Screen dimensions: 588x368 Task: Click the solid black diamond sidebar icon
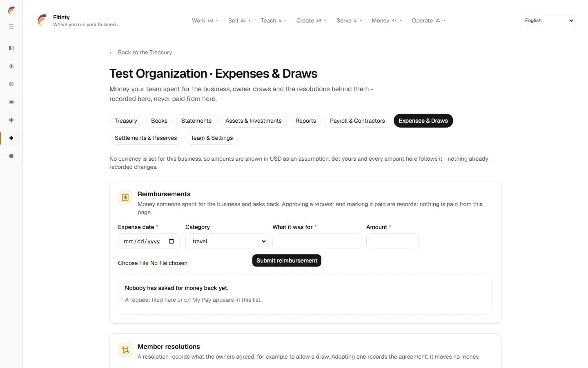click(x=11, y=138)
